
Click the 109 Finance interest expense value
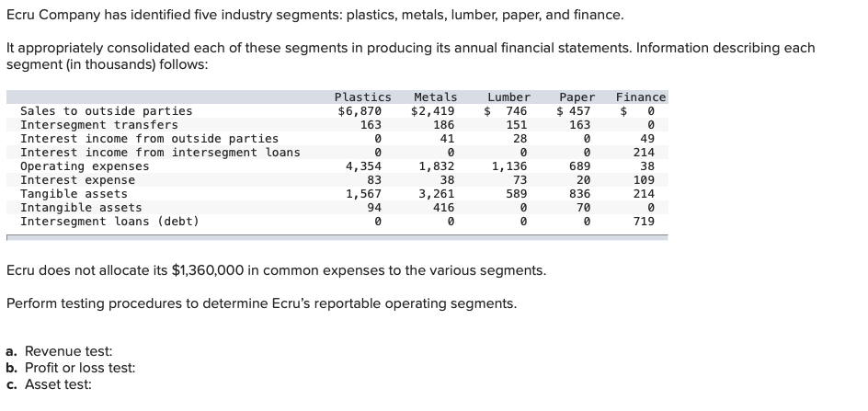point(644,180)
